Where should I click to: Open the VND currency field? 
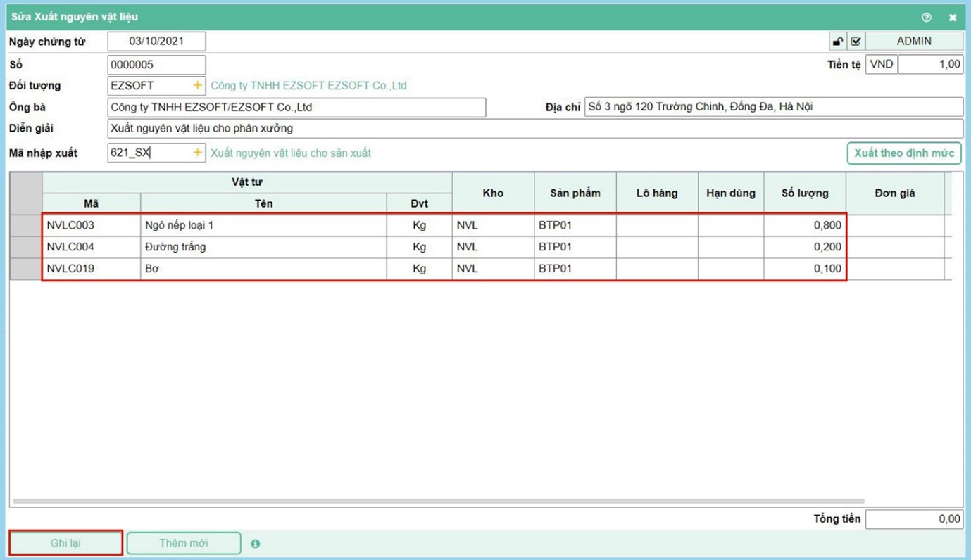(x=881, y=64)
